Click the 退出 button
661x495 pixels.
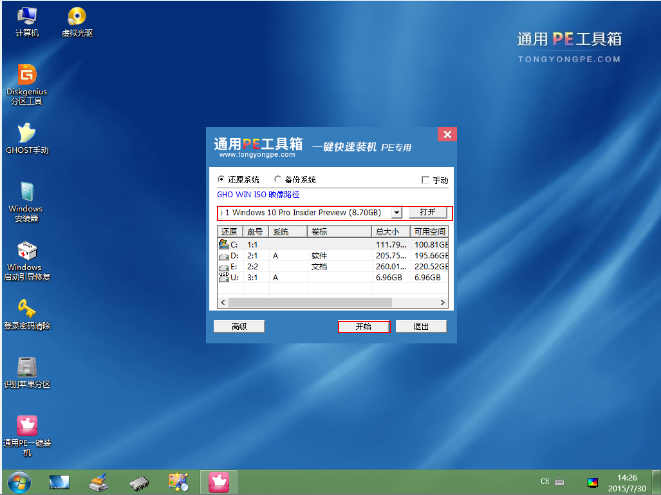(x=421, y=326)
